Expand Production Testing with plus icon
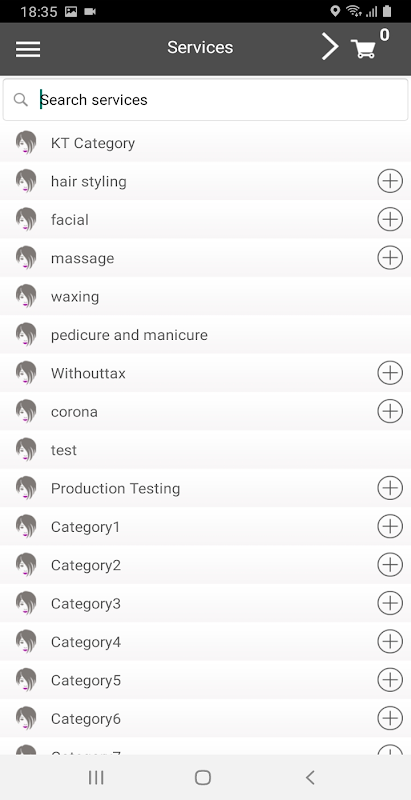This screenshot has height=800, width=411. point(390,488)
